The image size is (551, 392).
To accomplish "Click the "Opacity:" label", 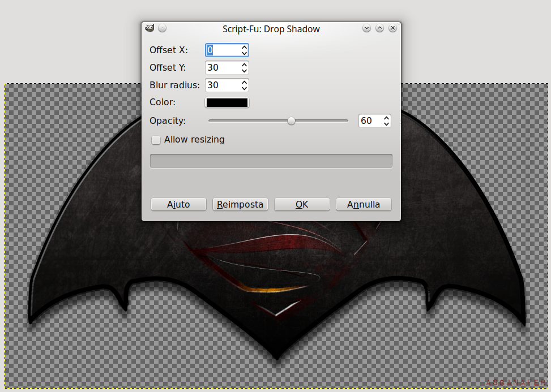I will click(x=168, y=121).
